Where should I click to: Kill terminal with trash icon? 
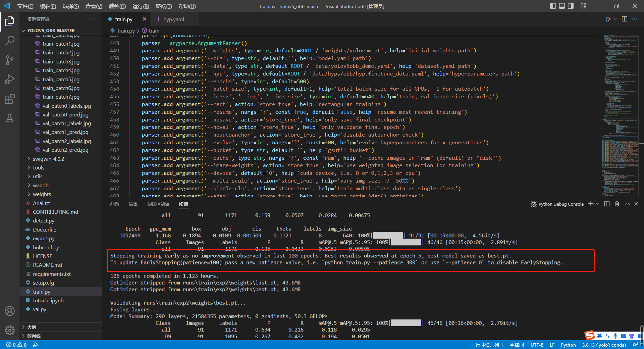pyautogui.click(x=617, y=204)
